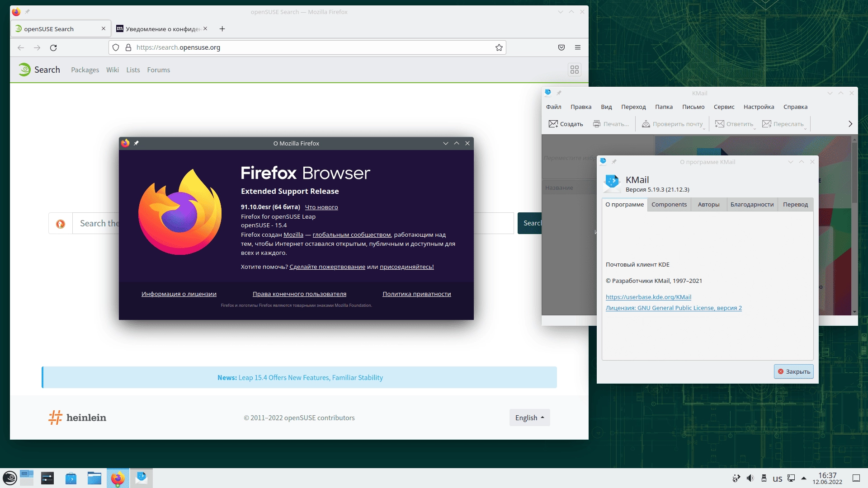Click Ответить reply button in KMail
The width and height of the screenshot is (868, 488).
click(734, 124)
